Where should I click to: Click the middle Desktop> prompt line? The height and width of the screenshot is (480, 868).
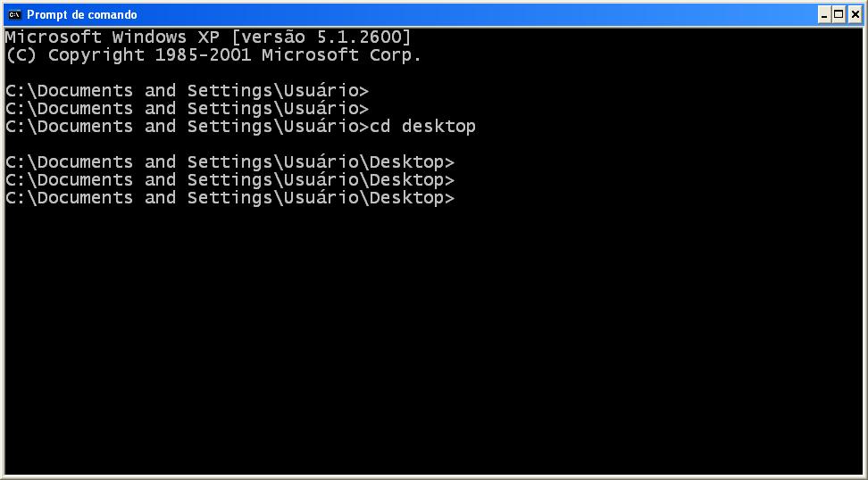coord(230,180)
